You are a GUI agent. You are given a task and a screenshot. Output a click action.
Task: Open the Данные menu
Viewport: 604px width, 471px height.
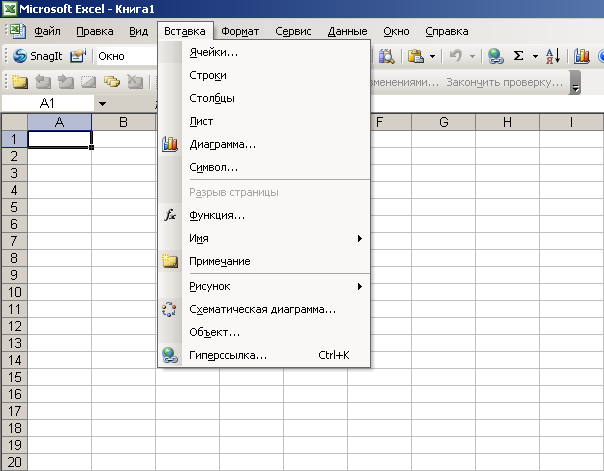pos(347,31)
